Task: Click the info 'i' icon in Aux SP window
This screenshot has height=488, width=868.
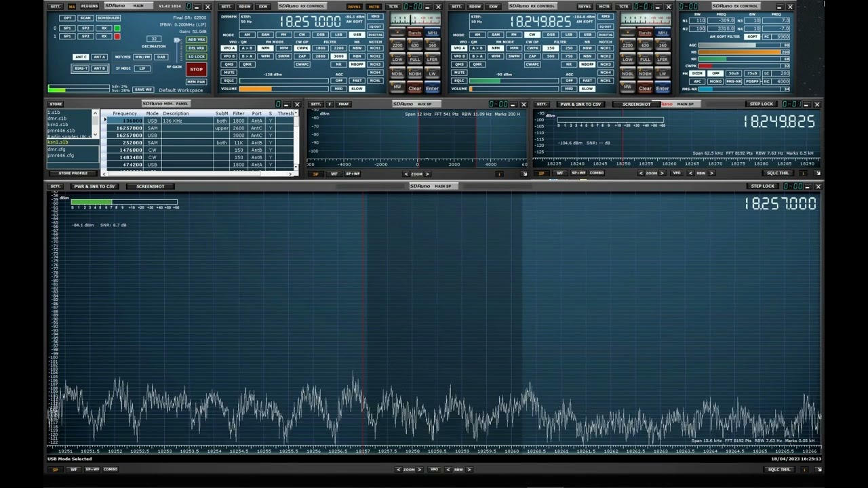Action: tap(500, 174)
